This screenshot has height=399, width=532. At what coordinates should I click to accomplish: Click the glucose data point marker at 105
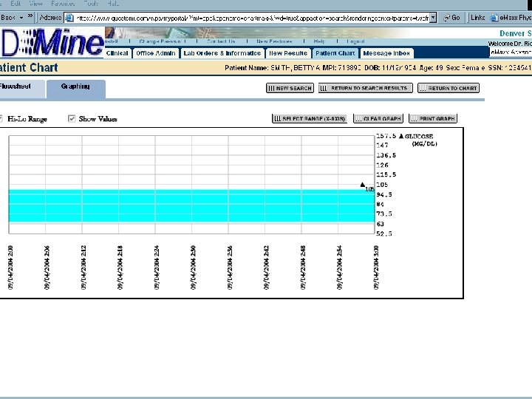point(362,185)
